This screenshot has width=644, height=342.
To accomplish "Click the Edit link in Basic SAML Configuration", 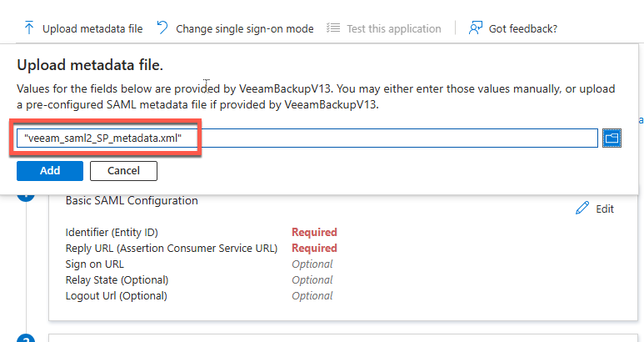I will [605, 209].
